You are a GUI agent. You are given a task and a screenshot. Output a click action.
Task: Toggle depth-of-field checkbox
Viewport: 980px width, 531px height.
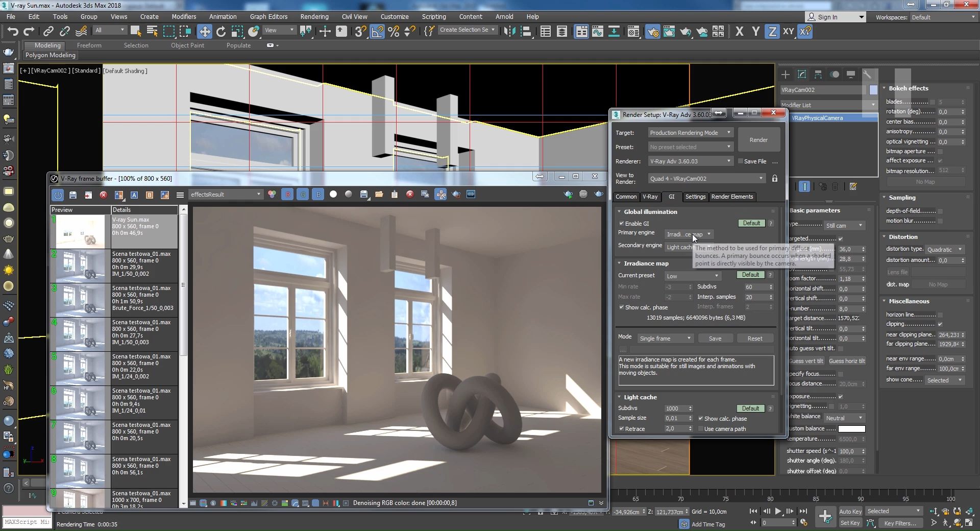[x=940, y=211]
